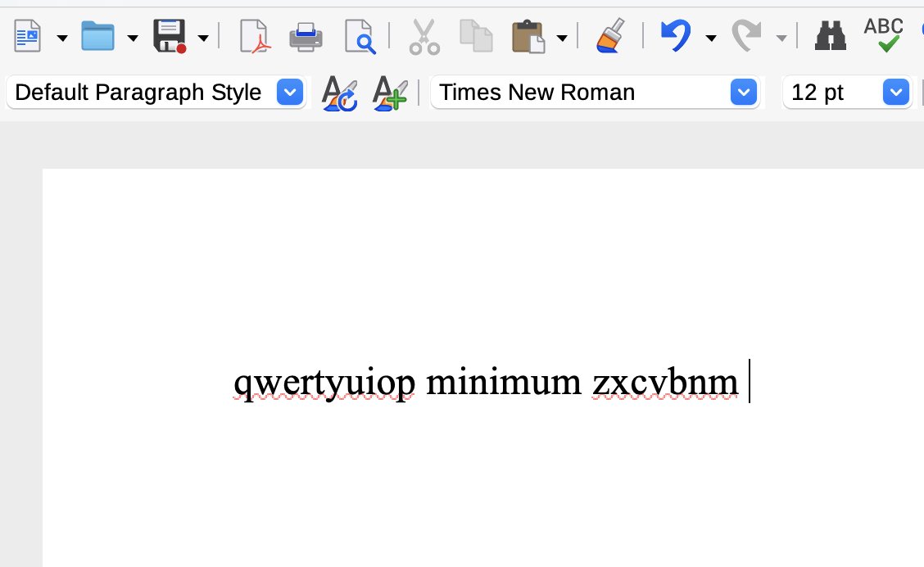Open the 12 pt font size dropdown

[895, 93]
